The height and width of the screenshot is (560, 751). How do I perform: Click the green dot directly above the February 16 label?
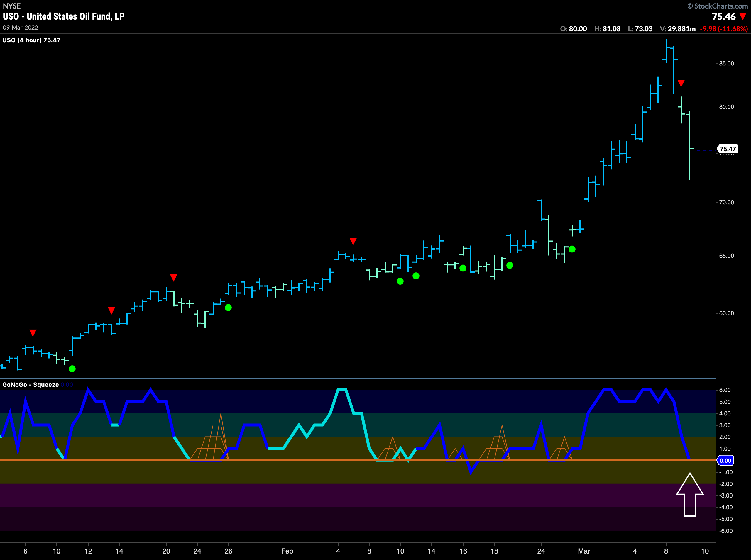[463, 268]
